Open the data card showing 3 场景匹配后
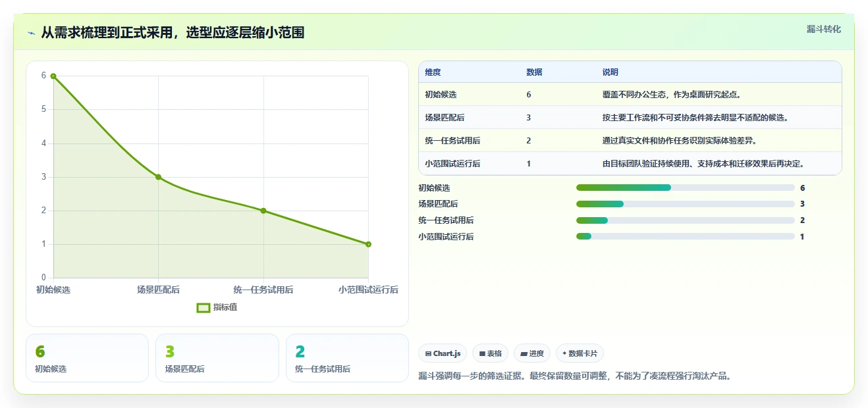Screen dimensions: 868x408 [x=217, y=358]
